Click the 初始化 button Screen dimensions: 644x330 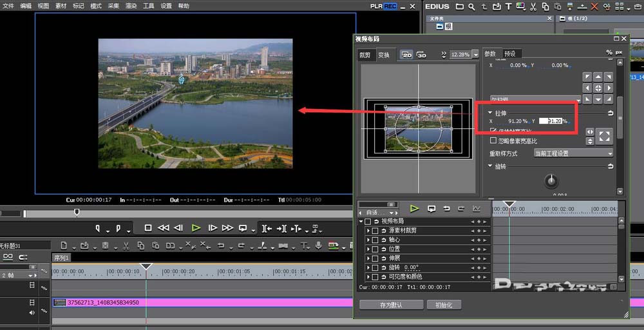[444, 305]
